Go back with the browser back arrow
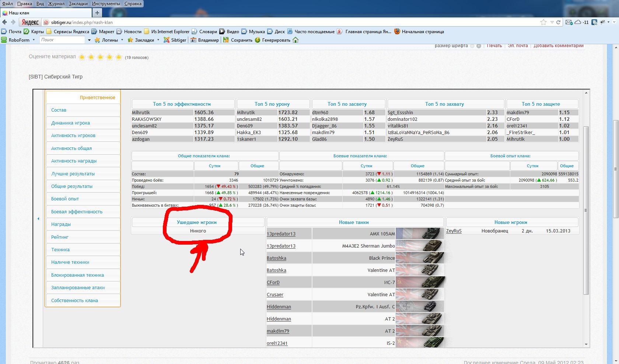 (5, 22)
